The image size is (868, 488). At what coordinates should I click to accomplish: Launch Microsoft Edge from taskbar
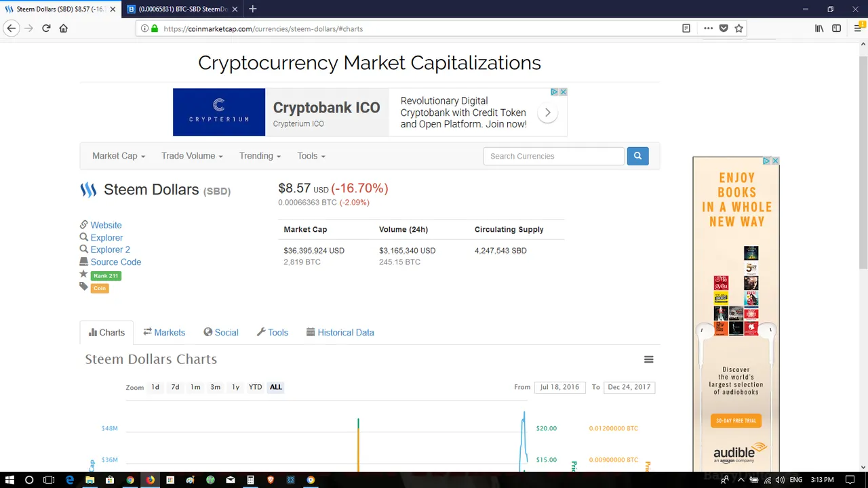pyautogui.click(x=69, y=480)
